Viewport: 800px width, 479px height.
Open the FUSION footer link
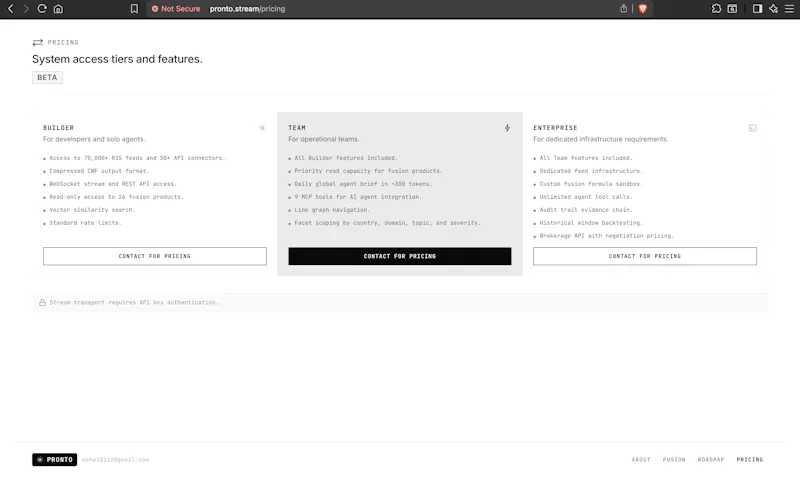click(x=674, y=460)
